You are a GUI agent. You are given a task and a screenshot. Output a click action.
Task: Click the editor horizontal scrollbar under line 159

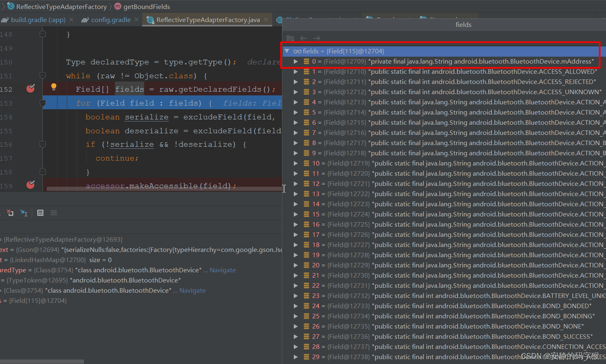point(164,189)
